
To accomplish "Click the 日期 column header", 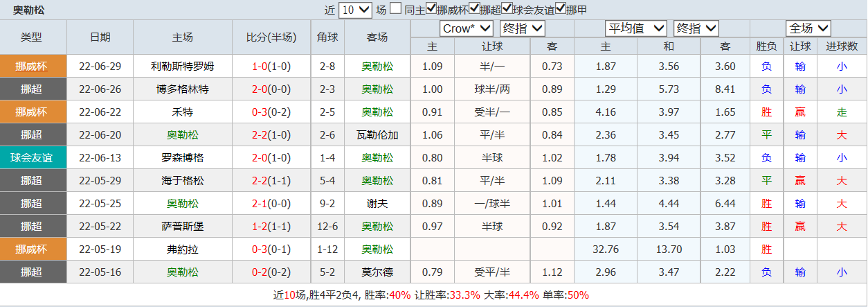I will point(100,37).
